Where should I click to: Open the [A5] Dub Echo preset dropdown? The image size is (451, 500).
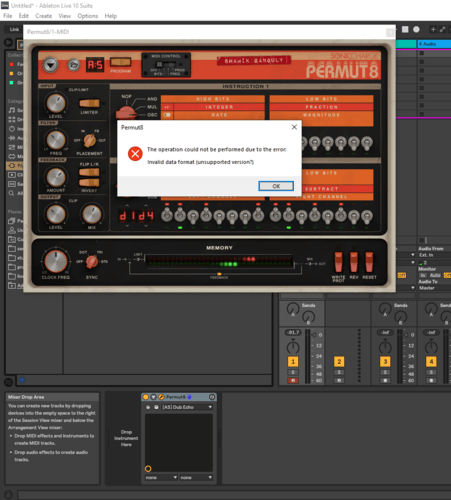click(x=187, y=407)
